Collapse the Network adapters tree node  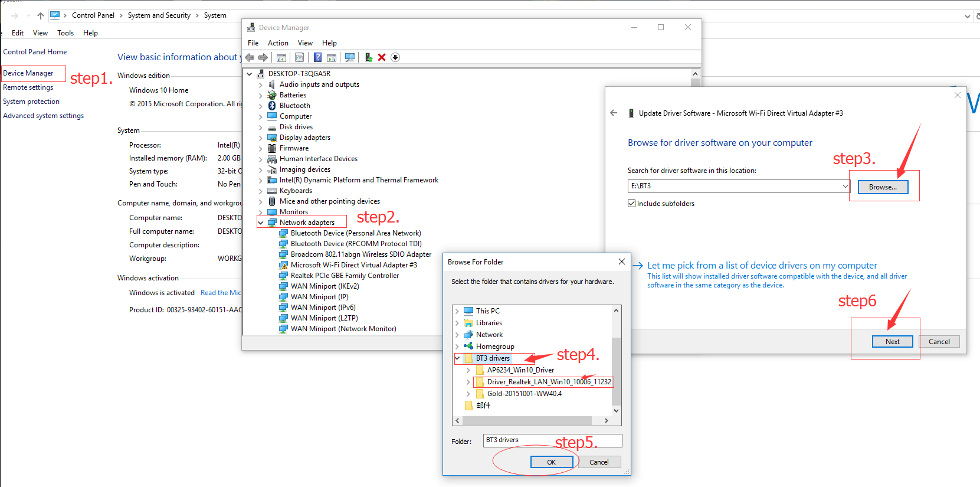[x=261, y=223]
